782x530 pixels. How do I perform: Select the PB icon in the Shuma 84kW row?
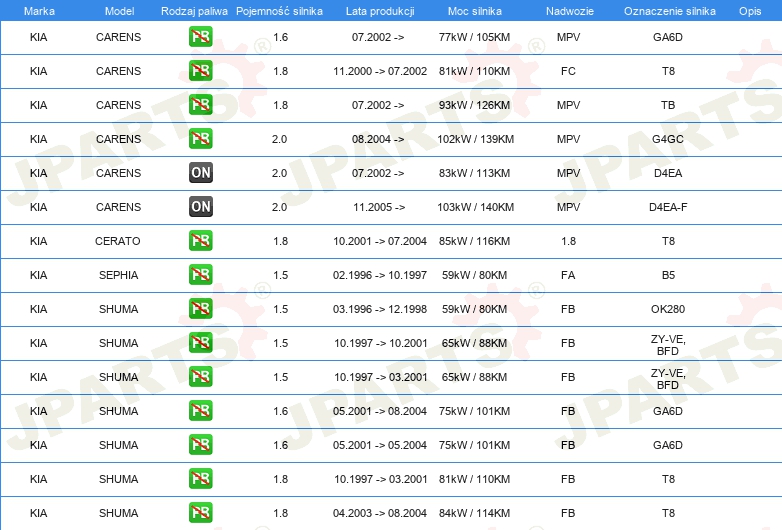pos(200,513)
